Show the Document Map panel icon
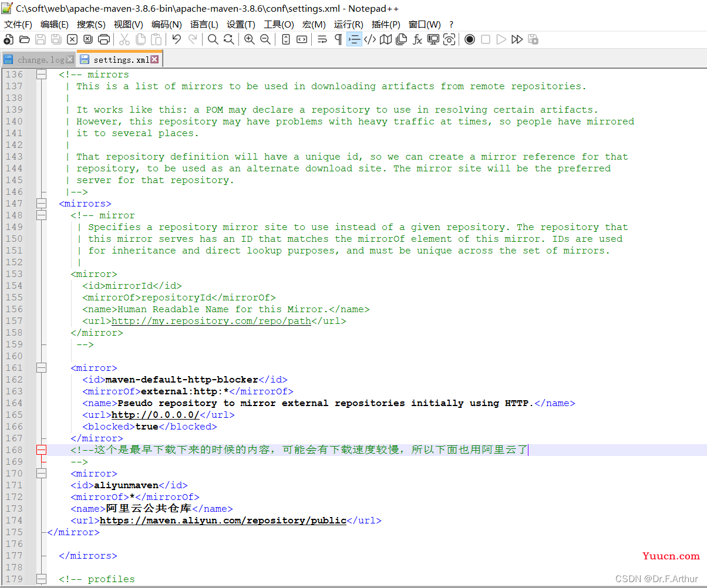 coord(386,39)
